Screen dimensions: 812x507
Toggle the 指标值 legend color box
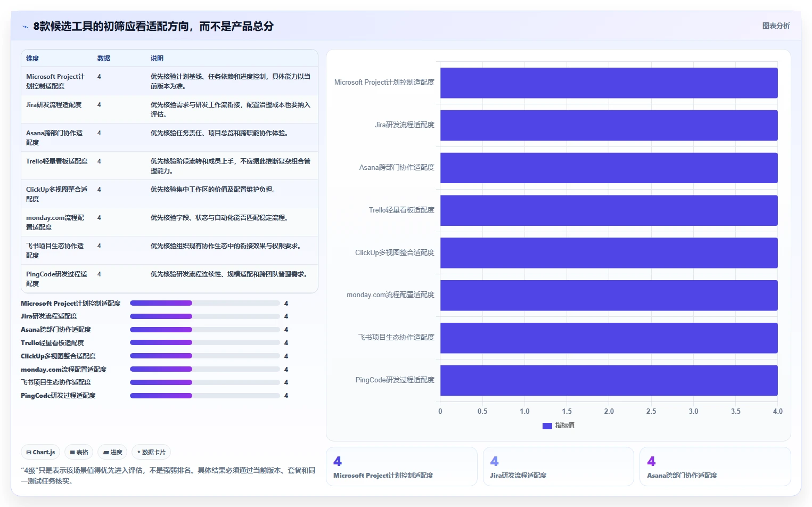point(547,426)
